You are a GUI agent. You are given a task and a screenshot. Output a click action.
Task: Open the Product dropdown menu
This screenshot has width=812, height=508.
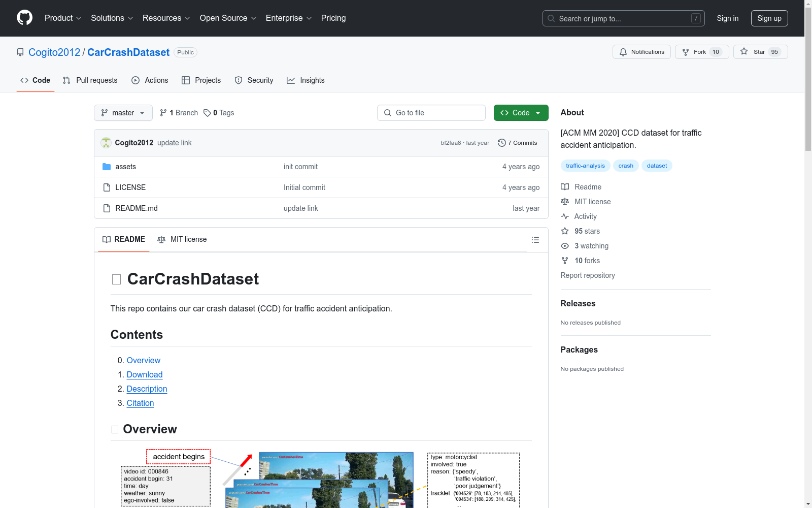[63, 18]
